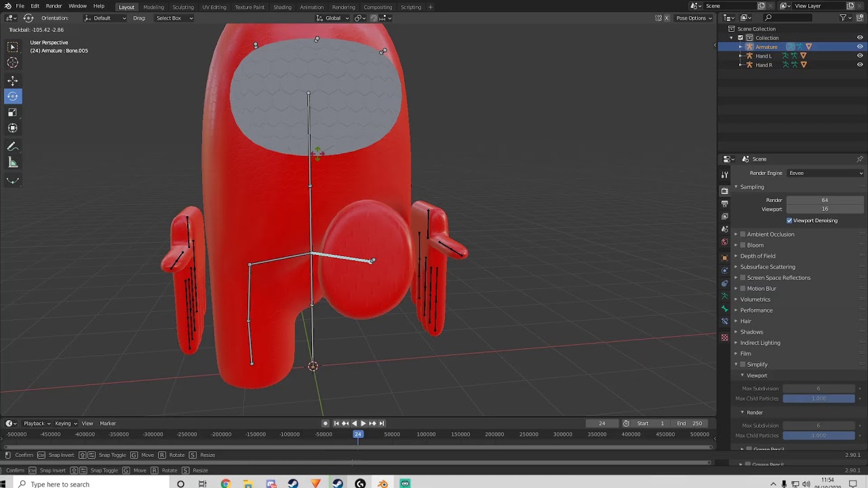Open the Orientation Default dropdown
Viewport: 868px width, 488px height.
[106, 18]
